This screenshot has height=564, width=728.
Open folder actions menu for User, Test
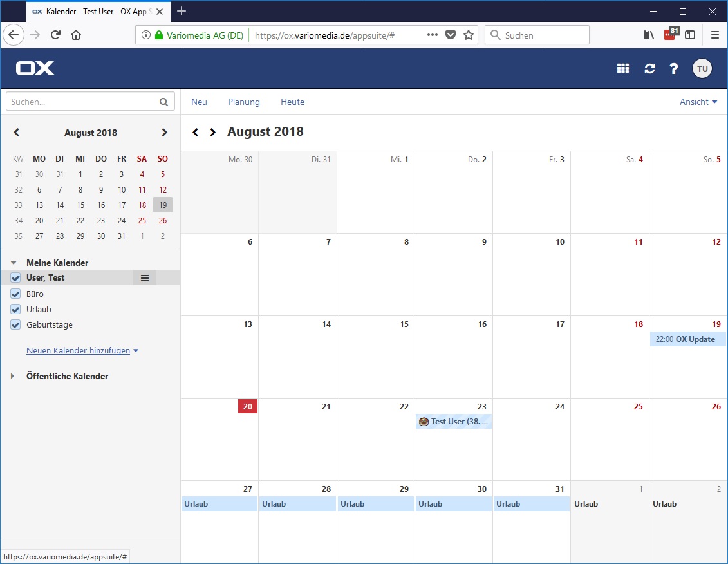145,278
